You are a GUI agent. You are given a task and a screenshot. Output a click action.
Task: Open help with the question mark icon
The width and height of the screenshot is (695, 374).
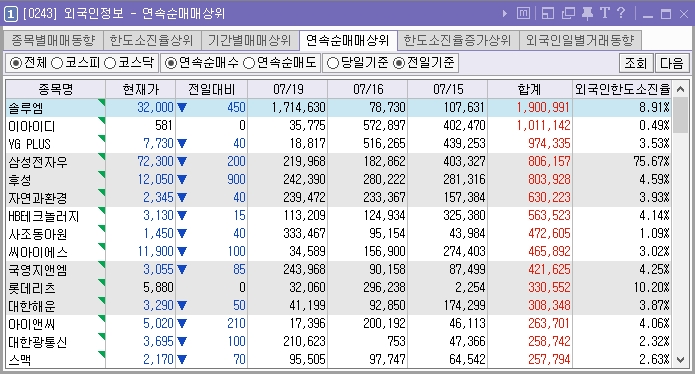621,13
